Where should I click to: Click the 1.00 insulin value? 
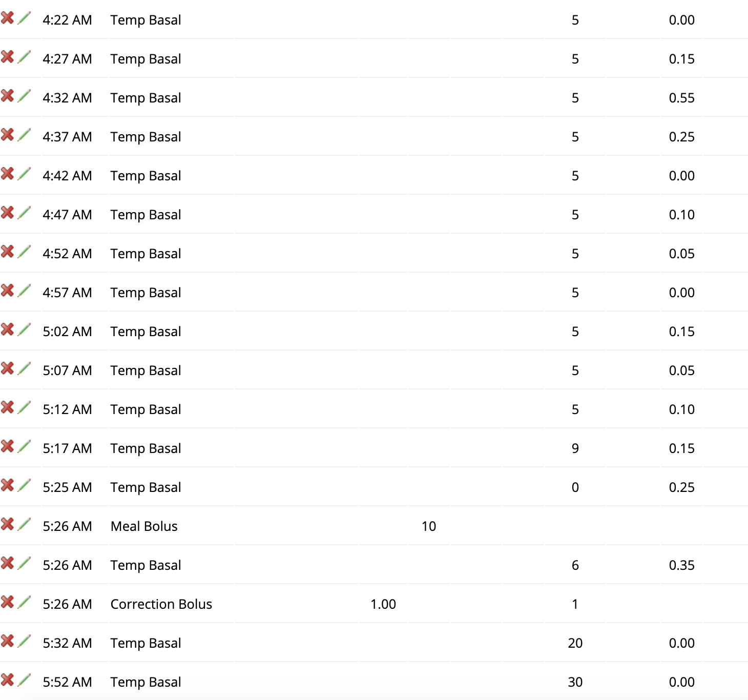coord(382,604)
